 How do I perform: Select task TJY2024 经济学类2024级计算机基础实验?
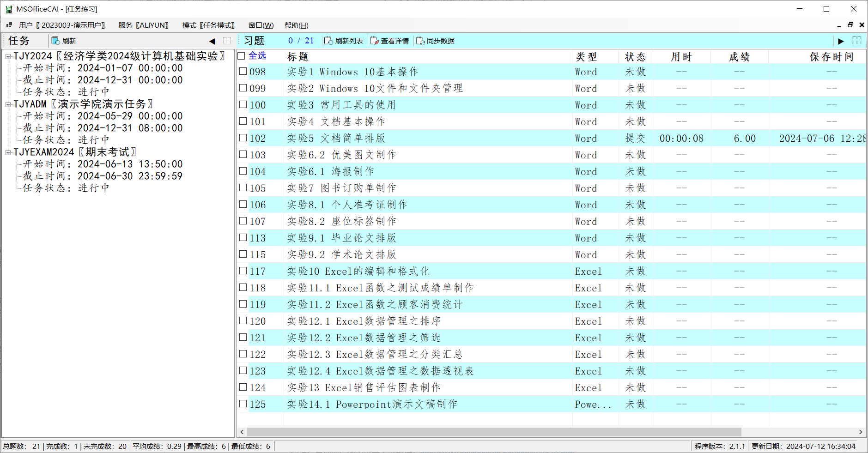coord(119,56)
